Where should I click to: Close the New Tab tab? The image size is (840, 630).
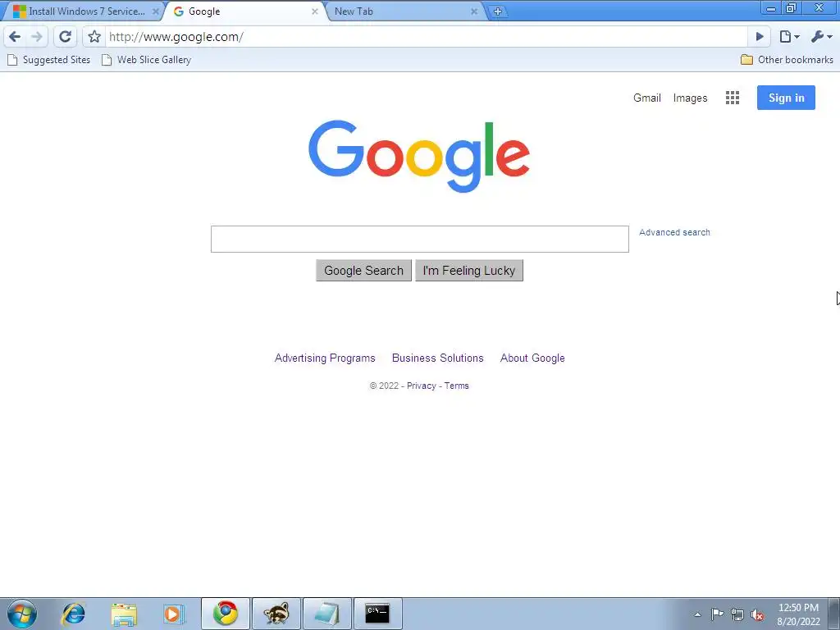tap(474, 11)
